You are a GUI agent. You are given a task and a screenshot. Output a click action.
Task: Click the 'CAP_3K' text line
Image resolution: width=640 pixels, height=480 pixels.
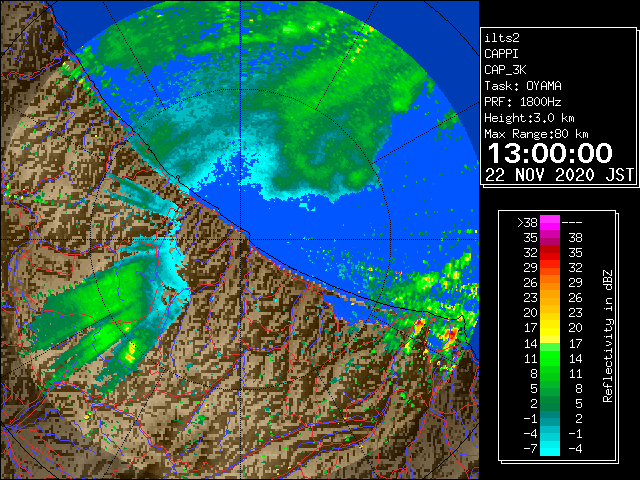tap(505, 70)
